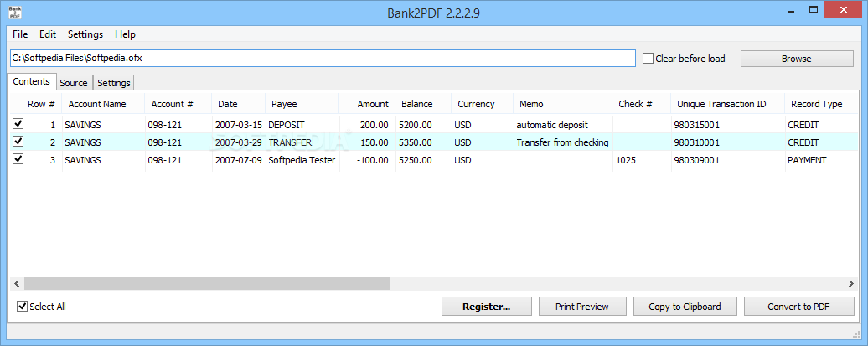Screen dimensions: 868x346
Task: Uncheck the row 2 TRANSFER checkbox
Action: coord(18,142)
